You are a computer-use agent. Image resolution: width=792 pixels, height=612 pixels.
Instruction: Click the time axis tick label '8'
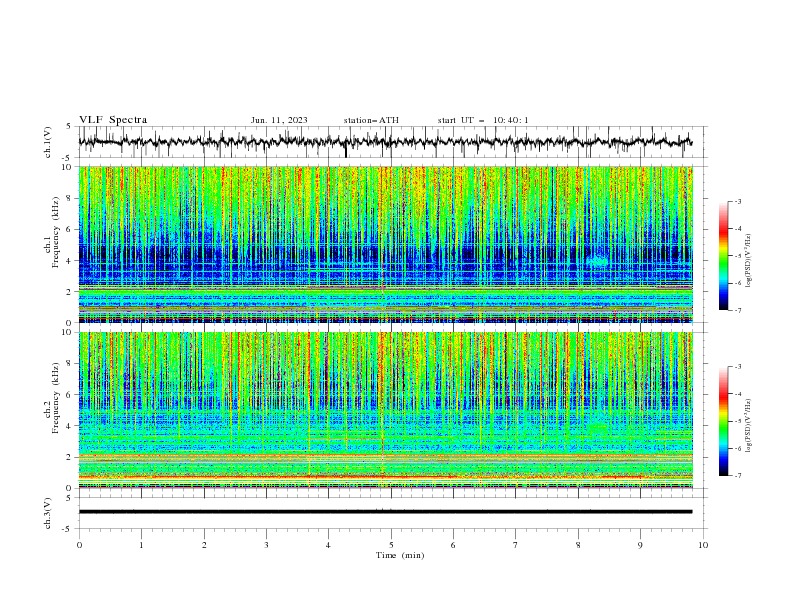pos(578,545)
